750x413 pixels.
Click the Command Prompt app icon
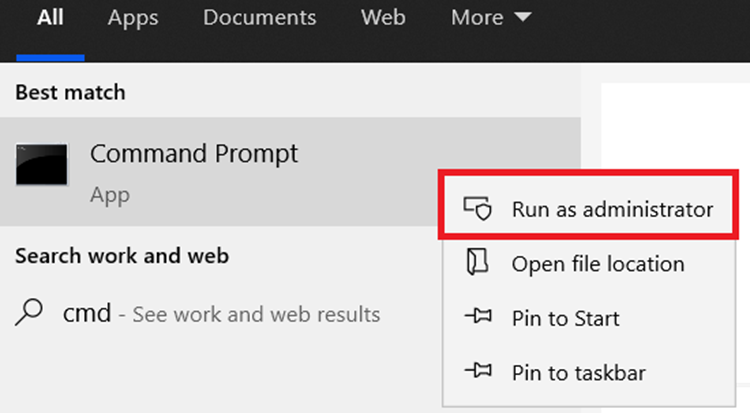coord(42,165)
